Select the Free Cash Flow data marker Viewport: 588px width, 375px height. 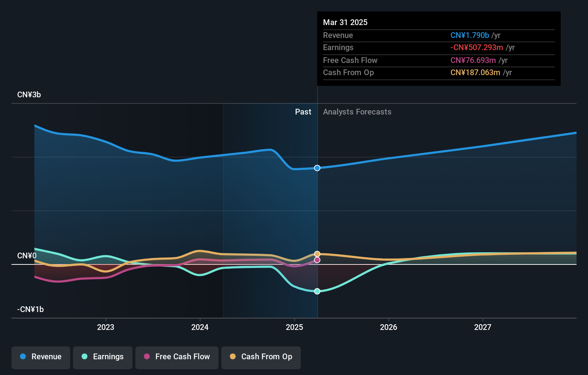coord(317,260)
